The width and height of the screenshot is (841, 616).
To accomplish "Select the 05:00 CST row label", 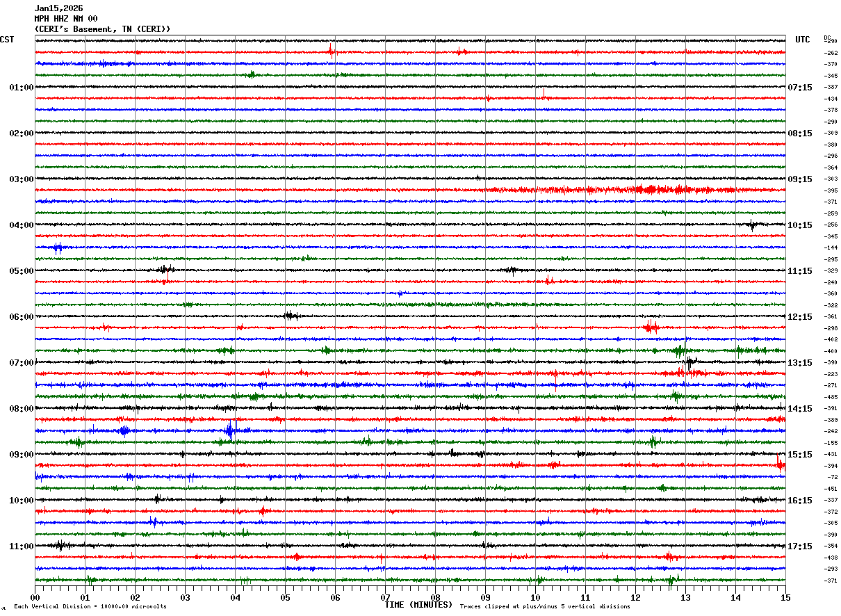I will point(22,271).
